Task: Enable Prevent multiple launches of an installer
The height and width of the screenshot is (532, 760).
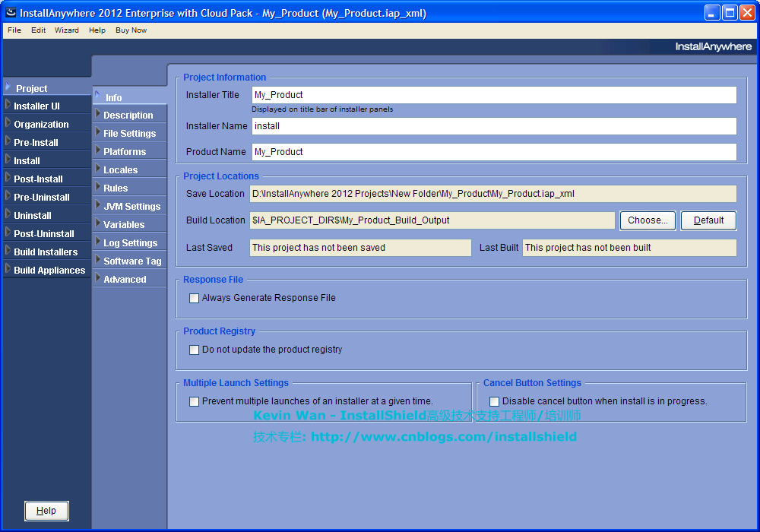Action: click(194, 401)
